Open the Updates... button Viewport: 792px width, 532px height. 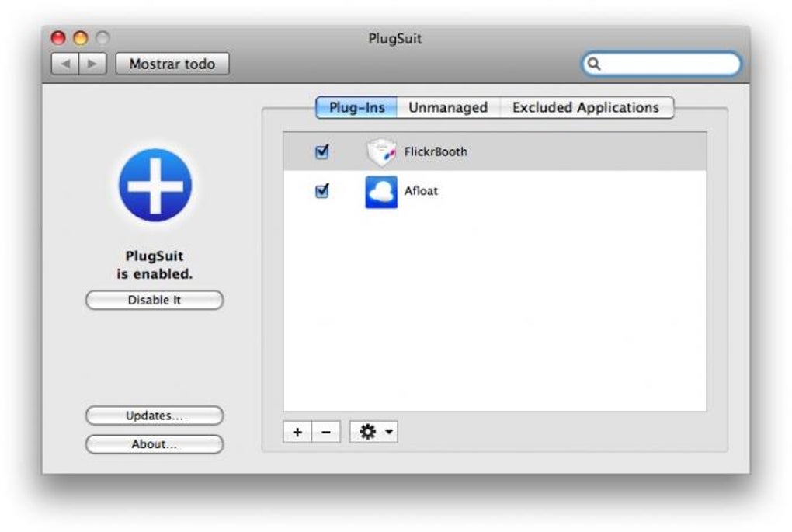pos(154,416)
